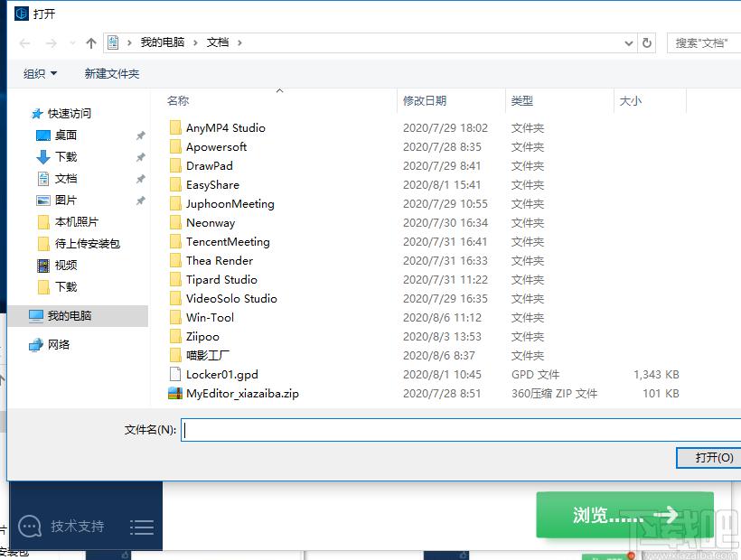Select the JuphoonMeeting folder icon

pos(175,203)
